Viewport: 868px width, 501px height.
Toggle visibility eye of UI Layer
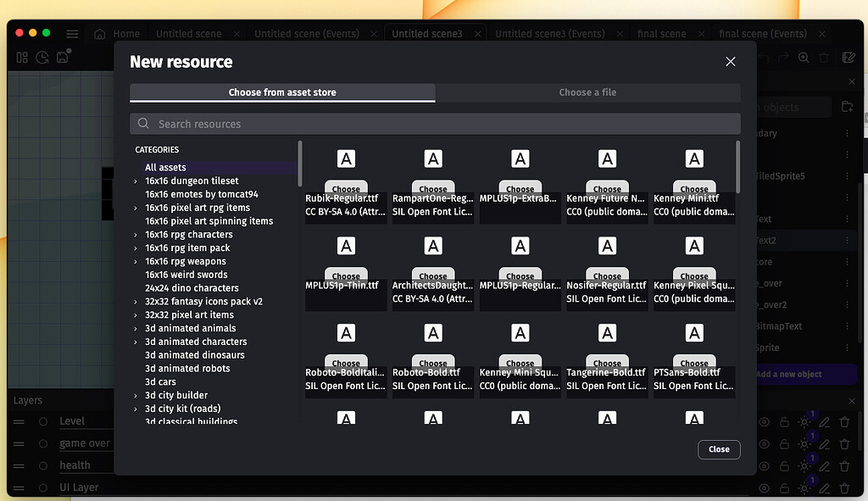click(764, 488)
